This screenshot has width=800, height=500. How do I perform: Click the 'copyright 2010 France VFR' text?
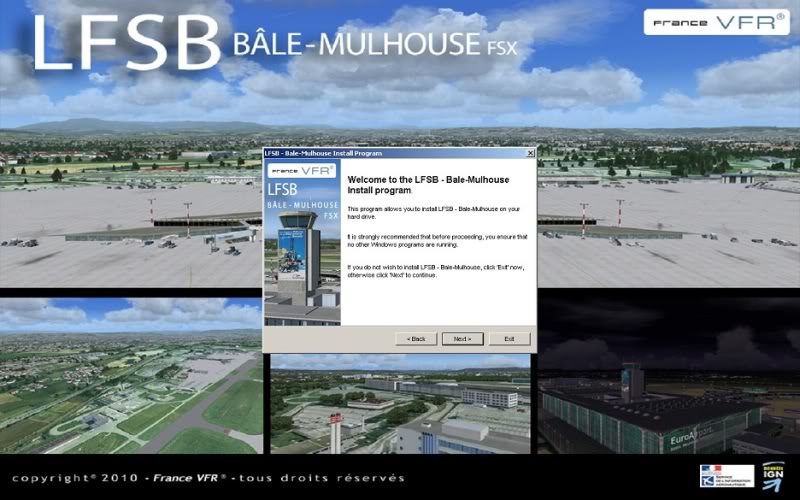click(x=208, y=478)
